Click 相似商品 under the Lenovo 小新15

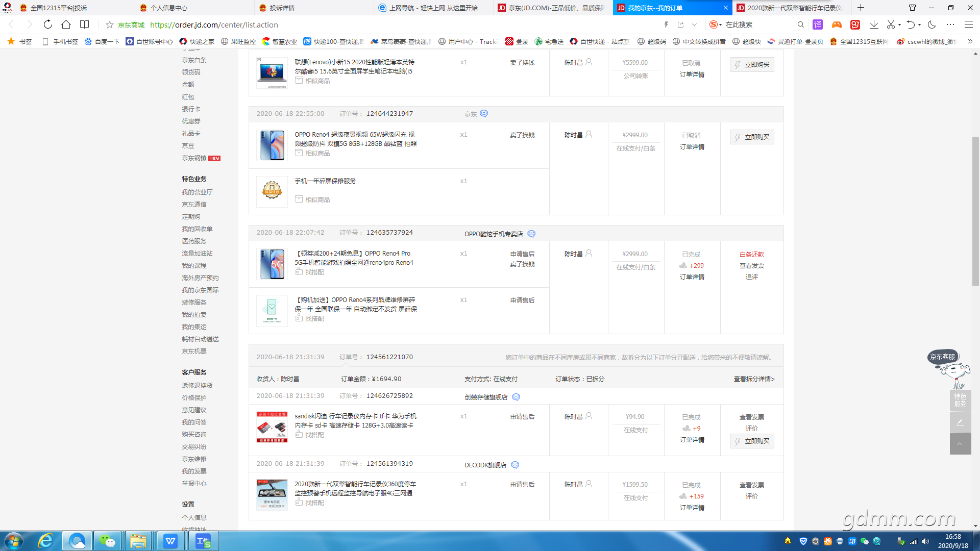(x=312, y=81)
